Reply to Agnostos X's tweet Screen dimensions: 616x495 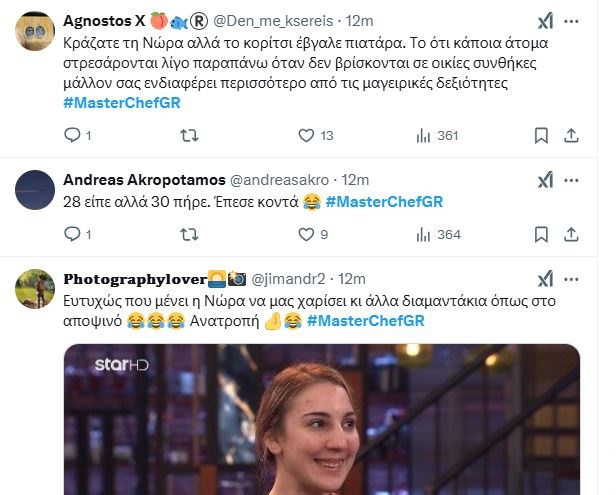[71, 135]
